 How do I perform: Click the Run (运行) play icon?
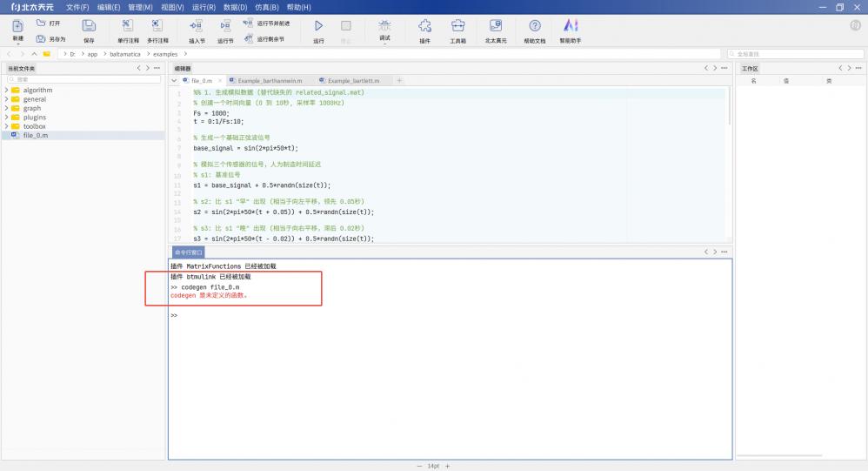(318, 27)
